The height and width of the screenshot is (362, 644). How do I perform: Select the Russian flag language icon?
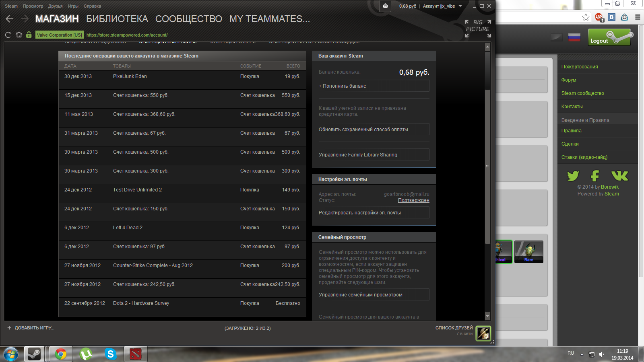click(574, 37)
